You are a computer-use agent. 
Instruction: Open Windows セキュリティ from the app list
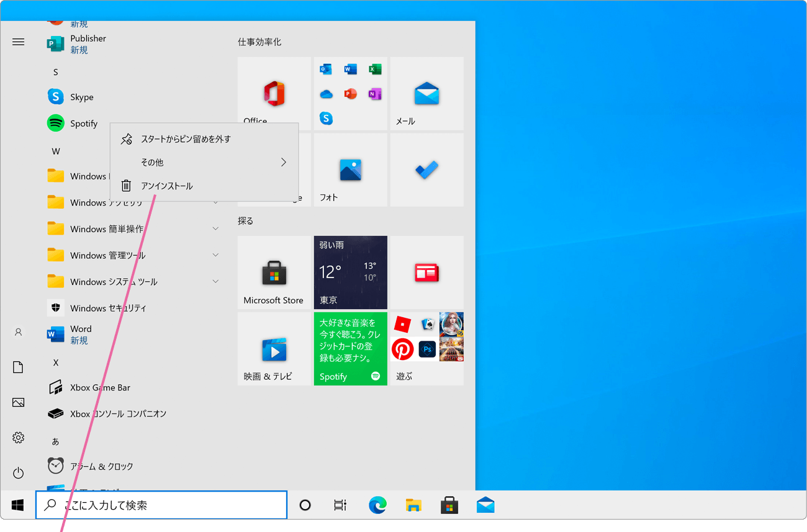pyautogui.click(x=97, y=308)
